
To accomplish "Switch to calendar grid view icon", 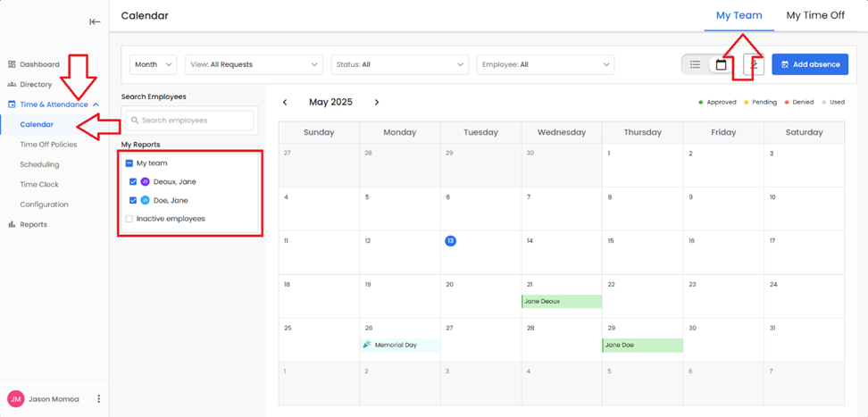I will (x=721, y=65).
